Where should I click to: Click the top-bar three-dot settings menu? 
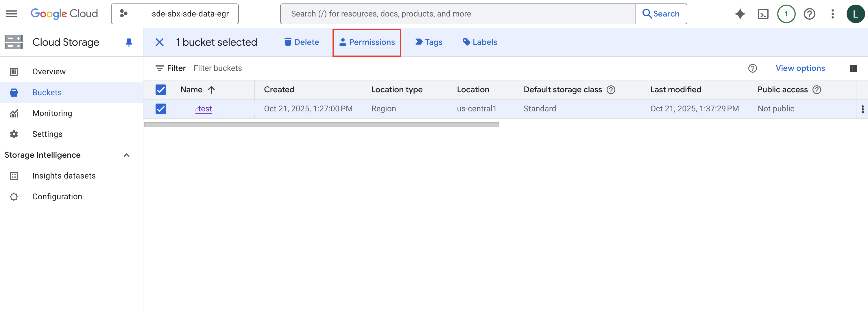click(x=832, y=14)
